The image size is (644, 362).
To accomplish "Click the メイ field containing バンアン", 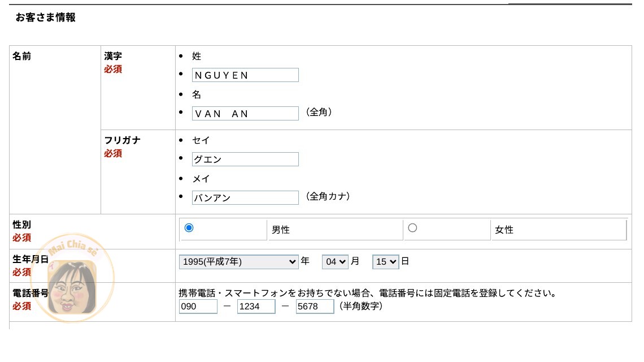I will 245,198.
